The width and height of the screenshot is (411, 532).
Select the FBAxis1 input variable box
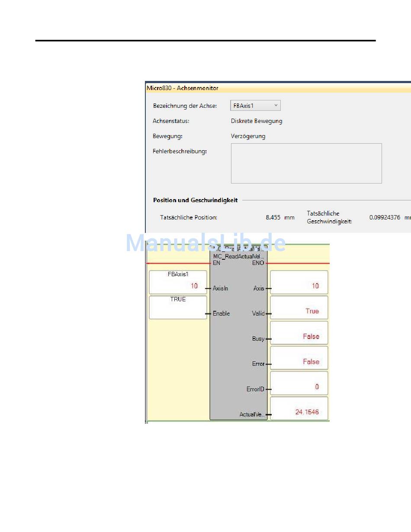point(178,282)
